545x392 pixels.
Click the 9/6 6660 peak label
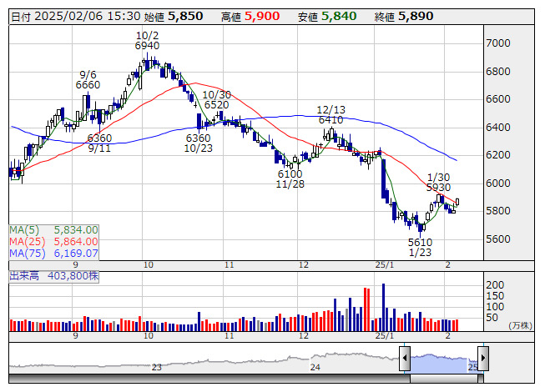(88, 80)
